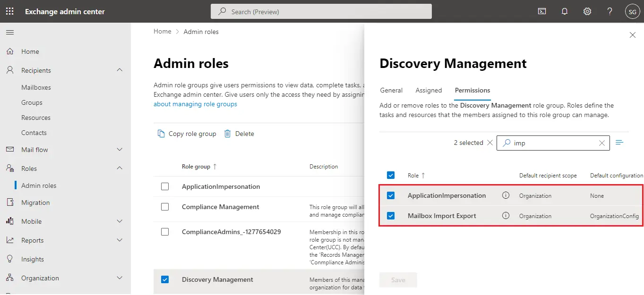This screenshot has width=644, height=295.
Task: Uncheck the Mailbox Import Export role checkbox
Action: point(391,216)
